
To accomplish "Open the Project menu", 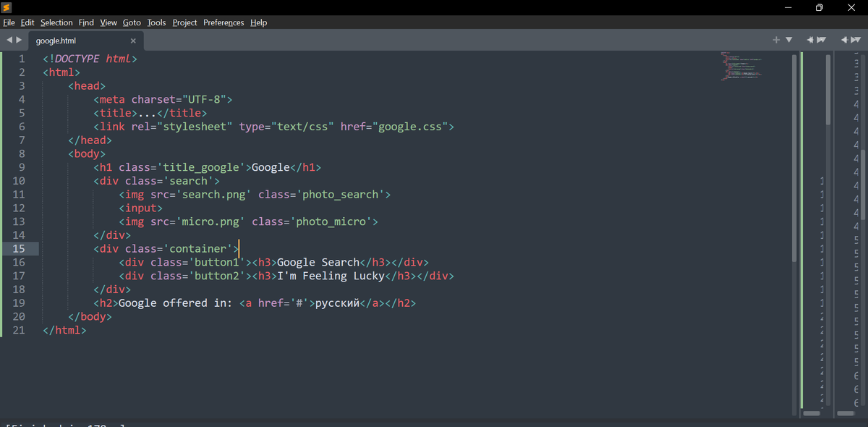I will coord(184,22).
